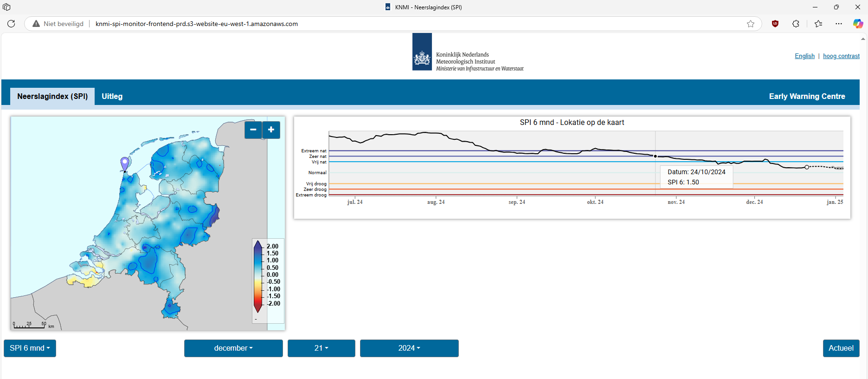
Task: Zoom in the map with plus button
Action: click(x=271, y=130)
